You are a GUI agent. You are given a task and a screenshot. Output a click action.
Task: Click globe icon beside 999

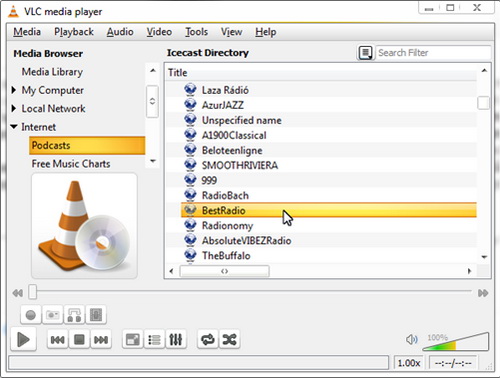[x=190, y=180]
